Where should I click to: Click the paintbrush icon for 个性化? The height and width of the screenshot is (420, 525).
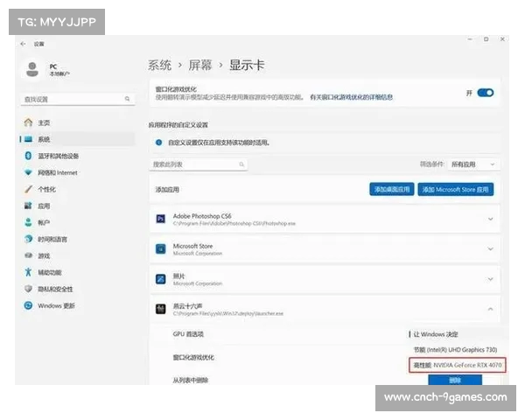[29, 189]
